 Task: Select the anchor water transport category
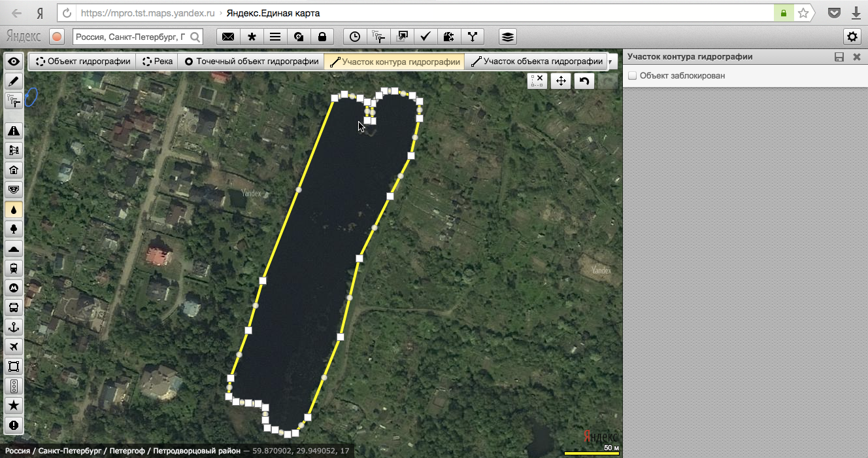tap(14, 327)
